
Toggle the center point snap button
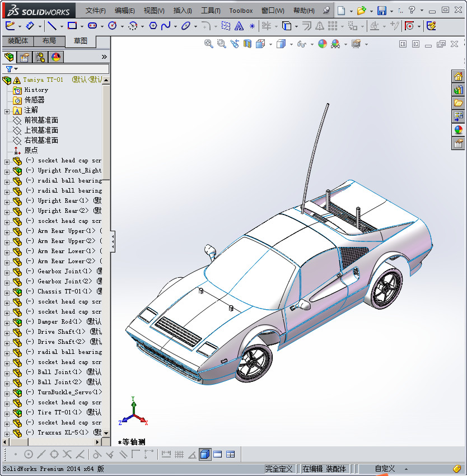pyautogui.click(x=28, y=455)
